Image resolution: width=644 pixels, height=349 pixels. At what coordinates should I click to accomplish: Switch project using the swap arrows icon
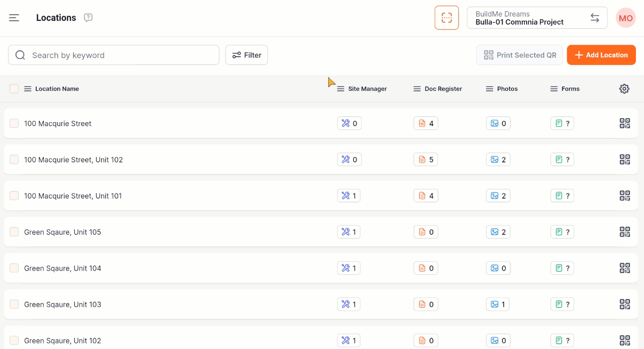point(595,18)
